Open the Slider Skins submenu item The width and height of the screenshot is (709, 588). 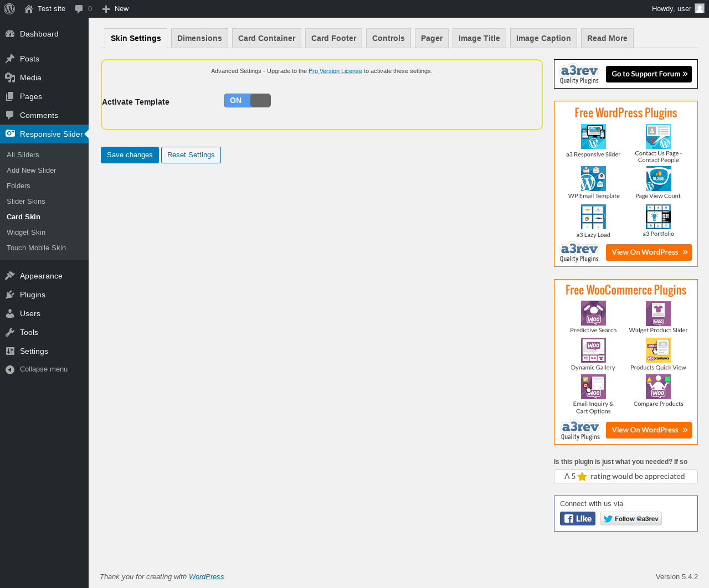pyautogui.click(x=26, y=201)
